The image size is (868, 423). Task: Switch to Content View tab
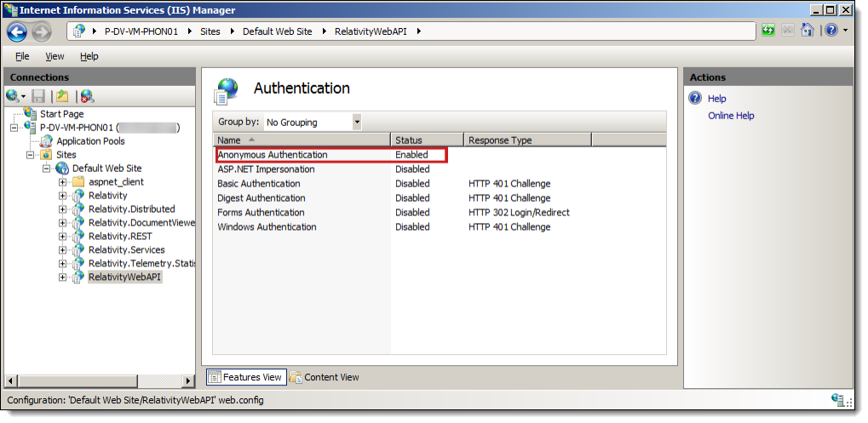(325, 377)
